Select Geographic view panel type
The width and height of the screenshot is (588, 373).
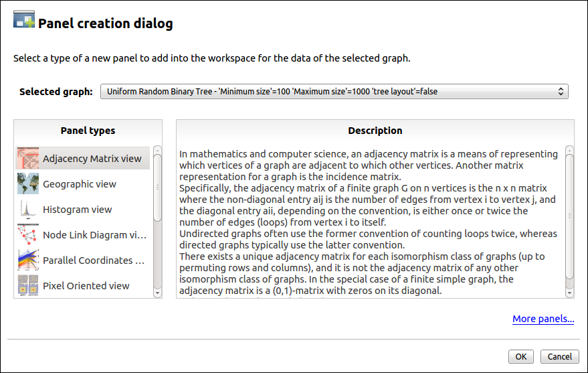click(80, 184)
